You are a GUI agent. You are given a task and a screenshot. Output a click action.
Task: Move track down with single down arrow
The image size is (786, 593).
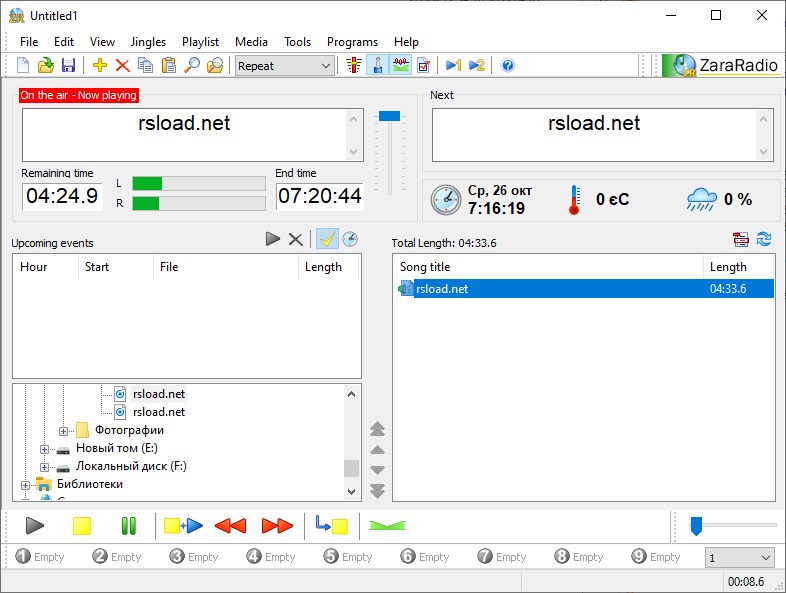point(377,470)
